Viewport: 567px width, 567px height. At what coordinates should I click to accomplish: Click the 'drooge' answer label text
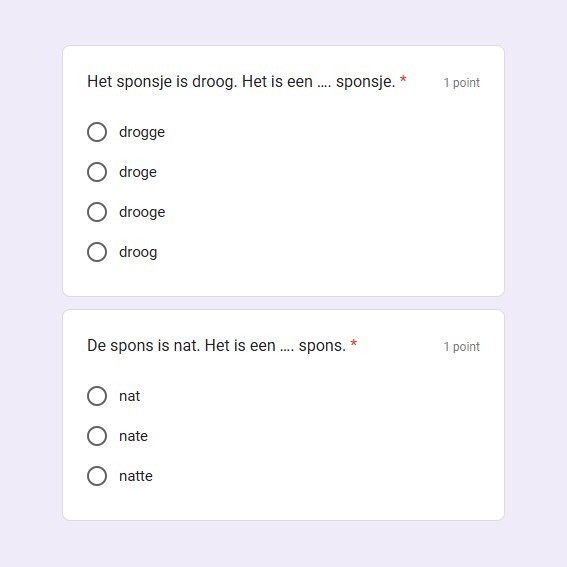[x=142, y=212]
